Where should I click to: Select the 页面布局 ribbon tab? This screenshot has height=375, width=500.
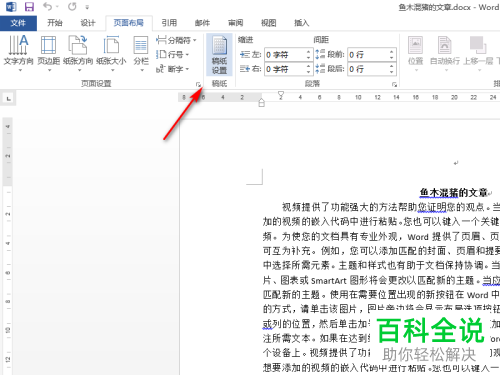click(129, 23)
